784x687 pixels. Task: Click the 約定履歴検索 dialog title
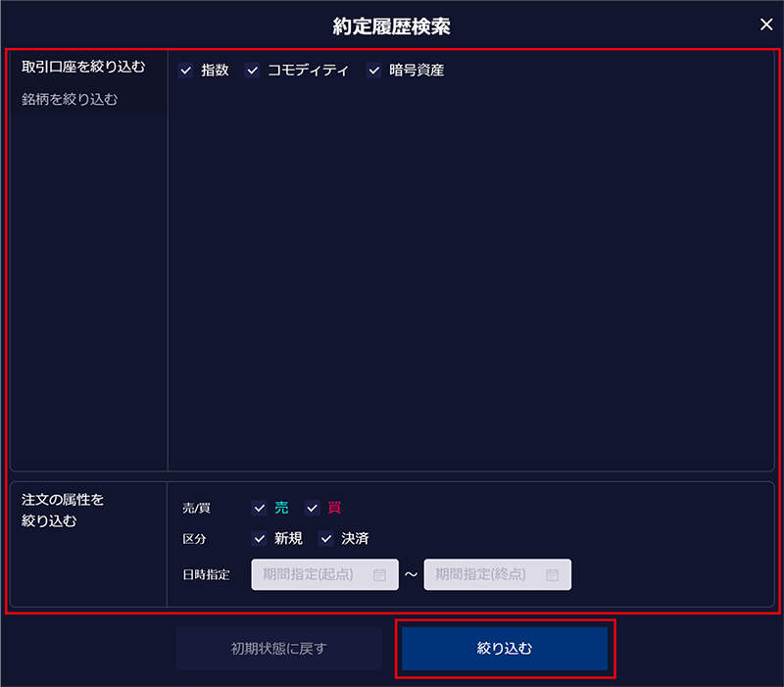[x=391, y=26]
